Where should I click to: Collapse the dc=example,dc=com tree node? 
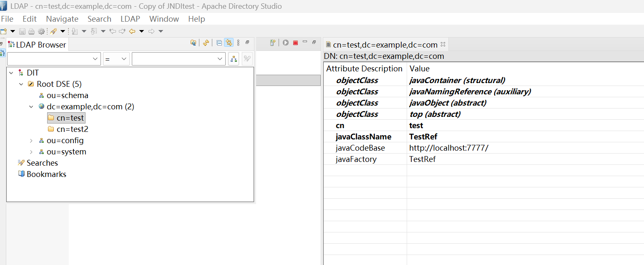pos(31,107)
